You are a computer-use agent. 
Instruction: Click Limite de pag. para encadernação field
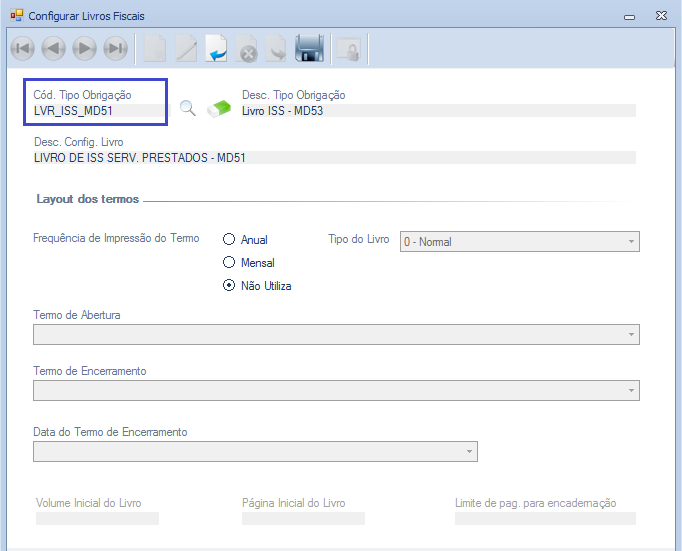click(545, 518)
